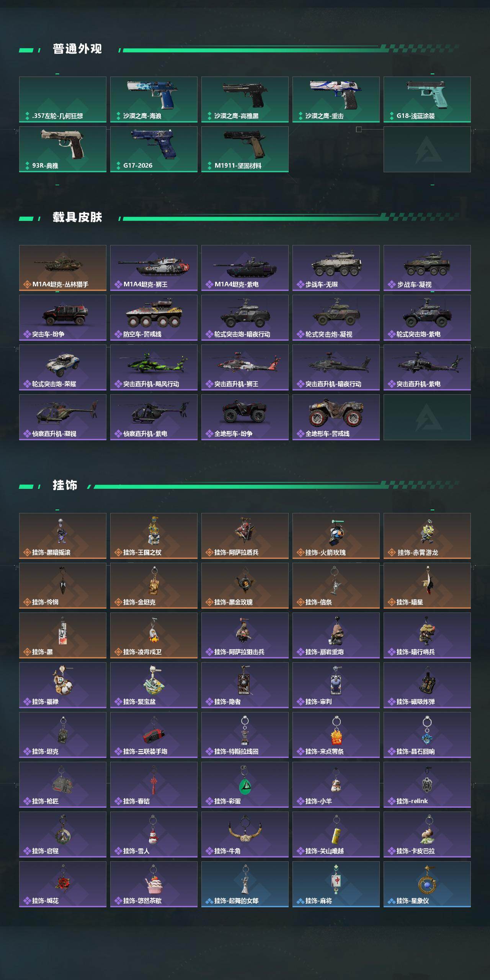Image resolution: width=490 pixels, height=980 pixels.
Task: Select the 挂饰-金坦克 charm icon
Action: click(154, 586)
